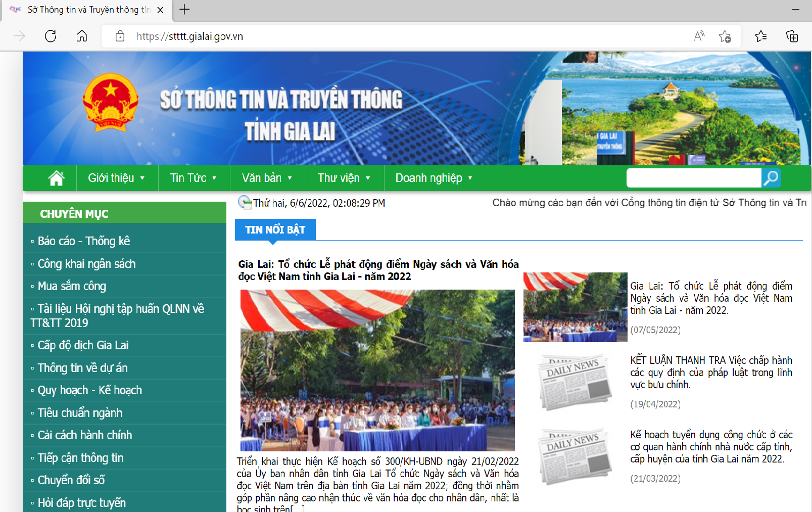Click the green Home icon in navigation bar
The height and width of the screenshot is (512, 812).
[x=56, y=178]
